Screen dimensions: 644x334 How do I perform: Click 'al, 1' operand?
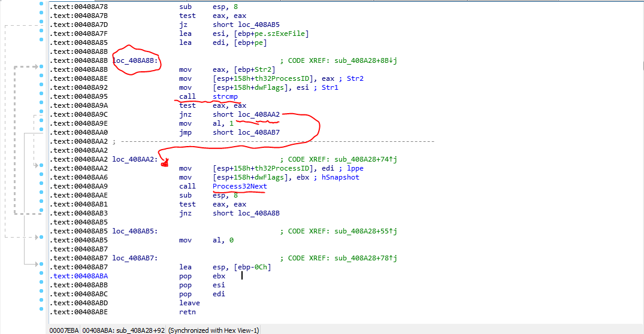tap(223, 123)
